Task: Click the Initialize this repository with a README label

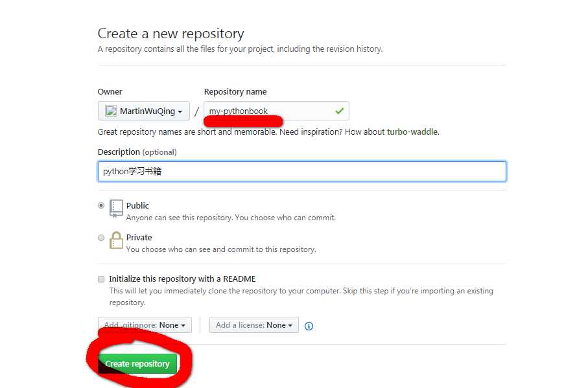Action: (182, 279)
